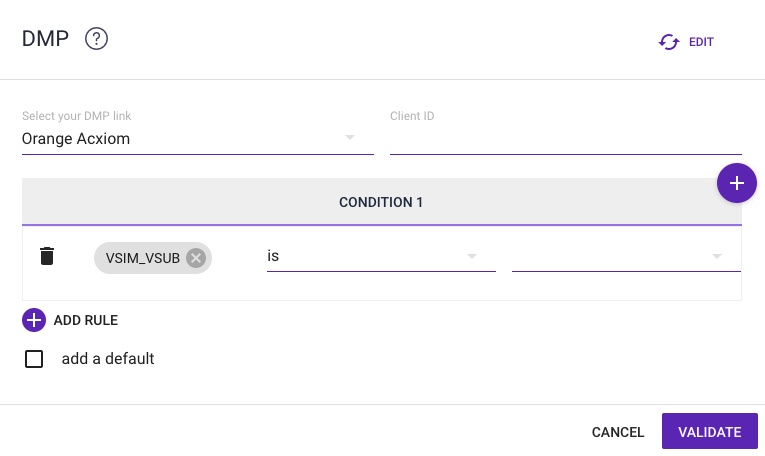Click the sync arrows icon beside EDIT
Viewport: 765px width, 456px height.
(x=669, y=42)
